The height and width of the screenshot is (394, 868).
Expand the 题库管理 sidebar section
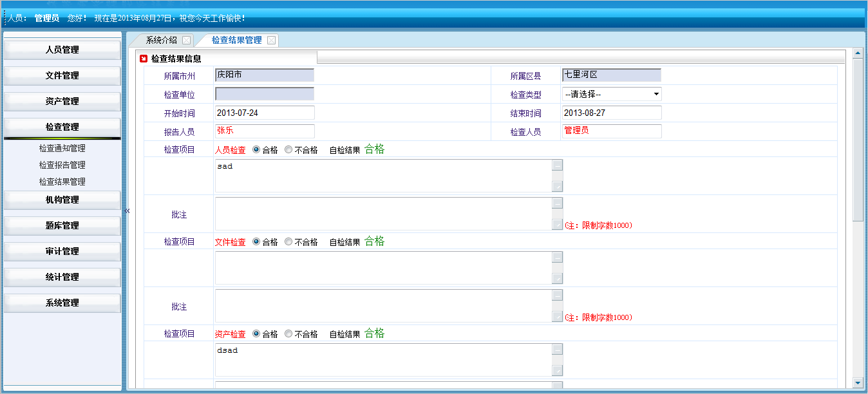(x=62, y=225)
